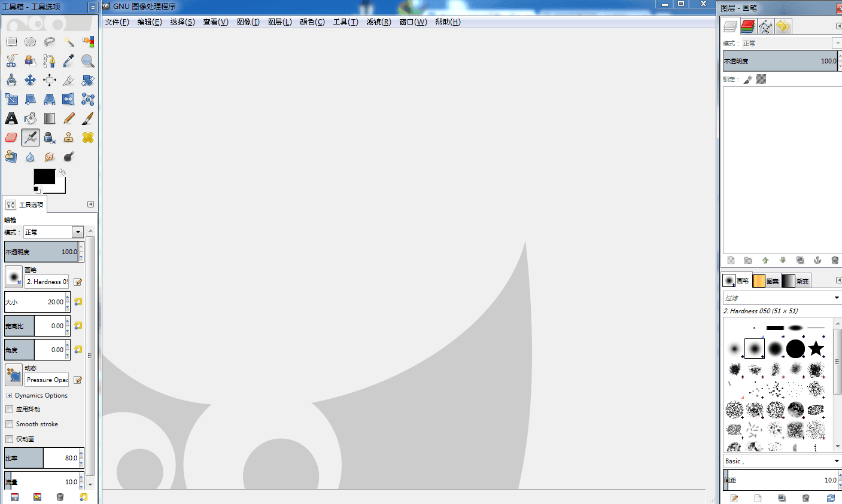Select the Eraser tool
The height and width of the screenshot is (504, 842).
pyautogui.click(x=11, y=138)
